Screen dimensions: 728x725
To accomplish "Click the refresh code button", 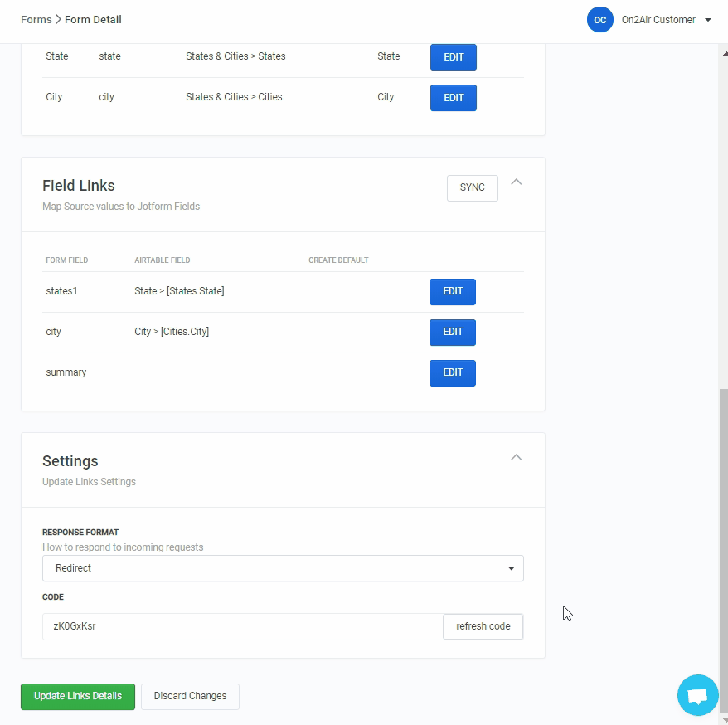I will [x=483, y=626].
